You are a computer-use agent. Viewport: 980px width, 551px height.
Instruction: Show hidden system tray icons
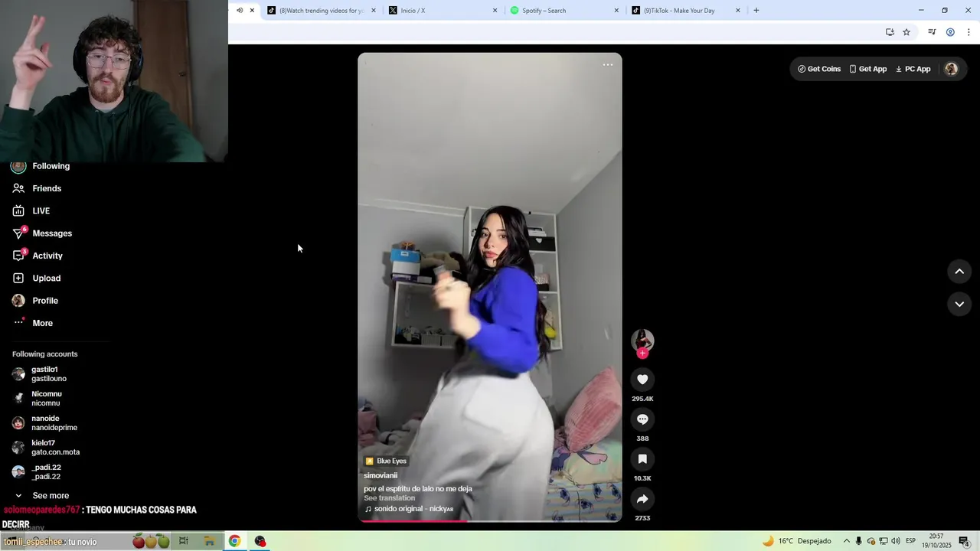point(847,541)
